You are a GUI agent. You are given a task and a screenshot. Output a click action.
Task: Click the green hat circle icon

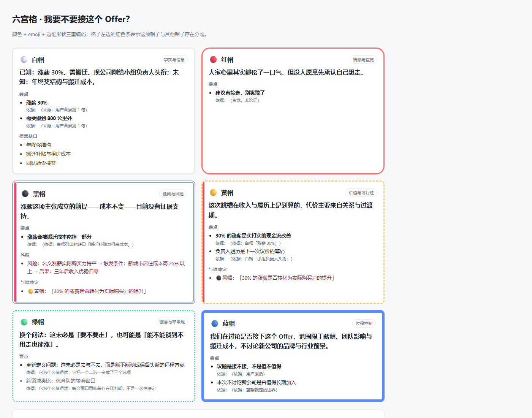point(24,322)
